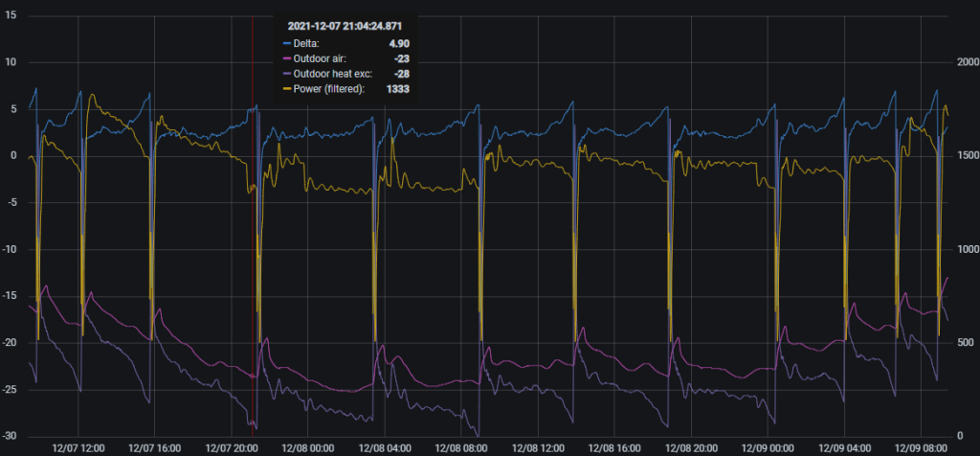Click the 500 label on right axis
Image resolution: width=980 pixels, height=456 pixels.
(964, 342)
